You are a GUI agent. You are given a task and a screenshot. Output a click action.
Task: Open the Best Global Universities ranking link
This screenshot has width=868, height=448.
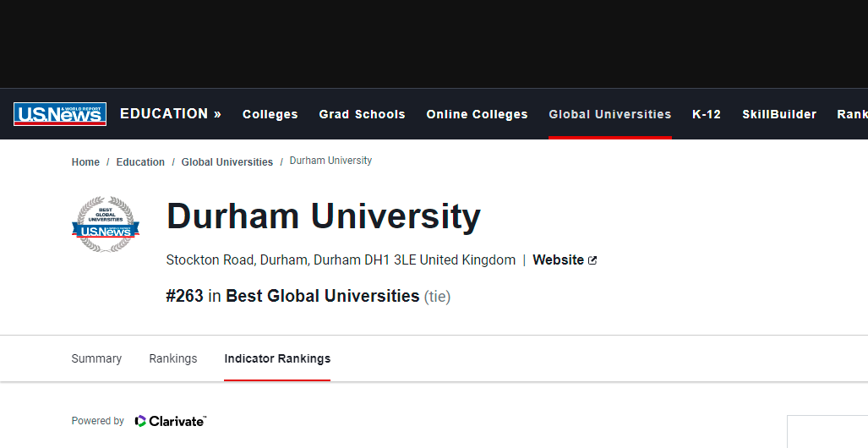coord(323,296)
